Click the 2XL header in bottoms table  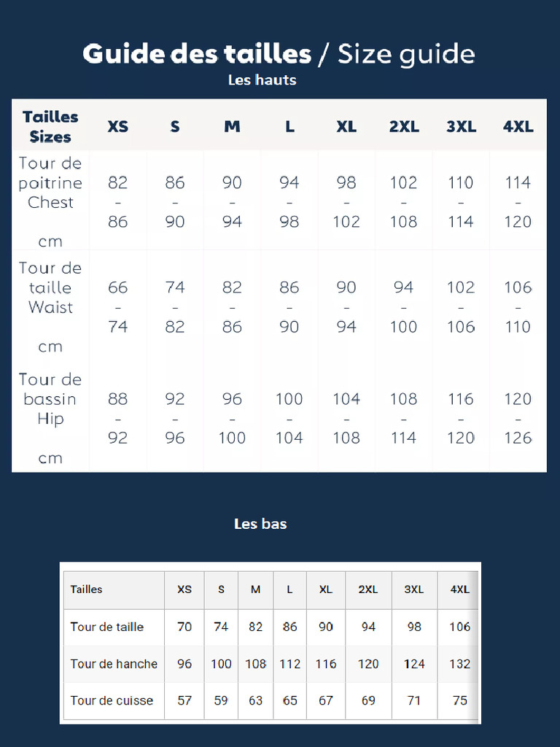(x=368, y=589)
